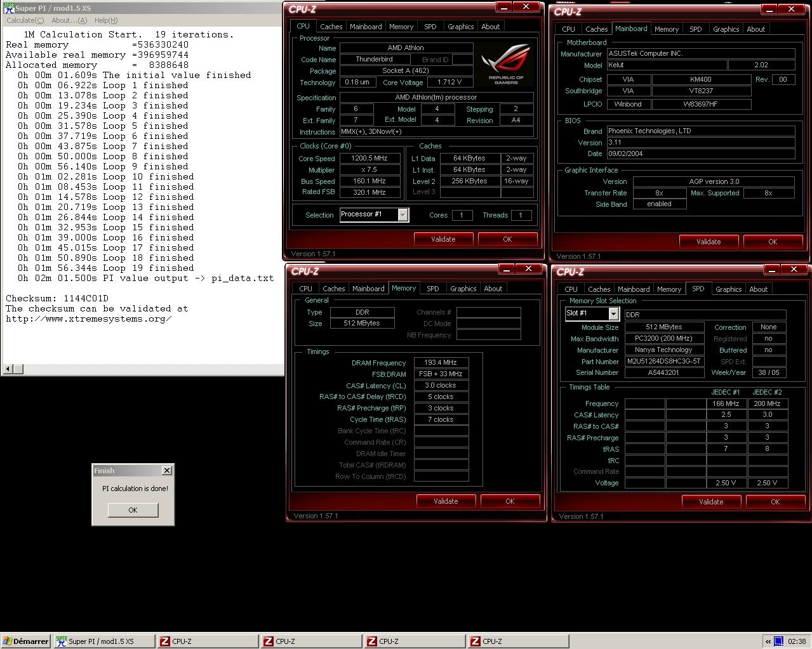
Task: Click Validate in Mainboard window
Action: pyautogui.click(x=709, y=242)
